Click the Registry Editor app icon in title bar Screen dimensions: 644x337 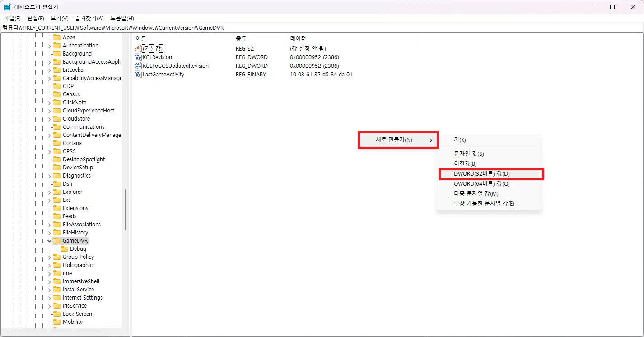pyautogui.click(x=7, y=7)
